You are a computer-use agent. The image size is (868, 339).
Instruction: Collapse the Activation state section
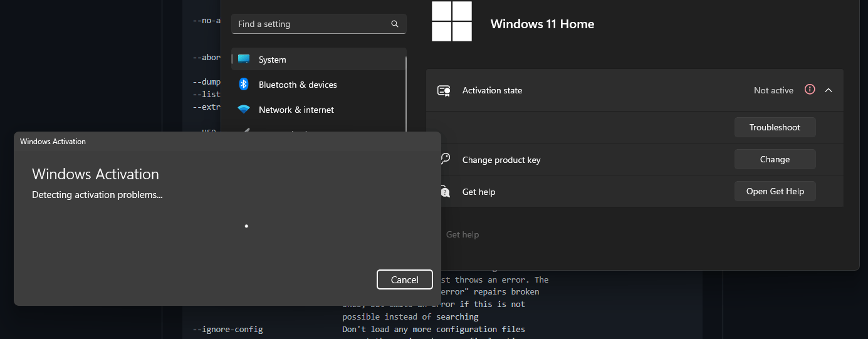(829, 90)
